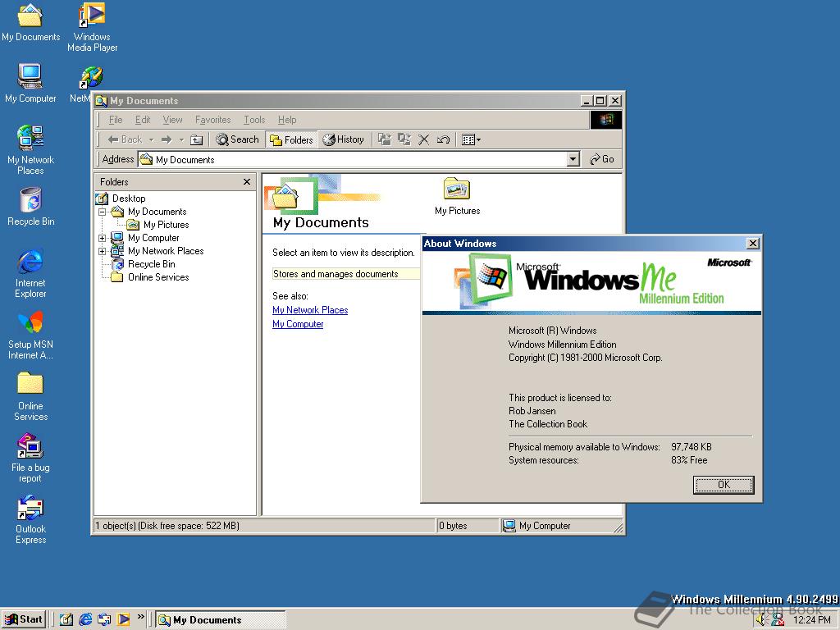This screenshot has width=840, height=630.
Task: Open the History pane
Action: pyautogui.click(x=344, y=139)
